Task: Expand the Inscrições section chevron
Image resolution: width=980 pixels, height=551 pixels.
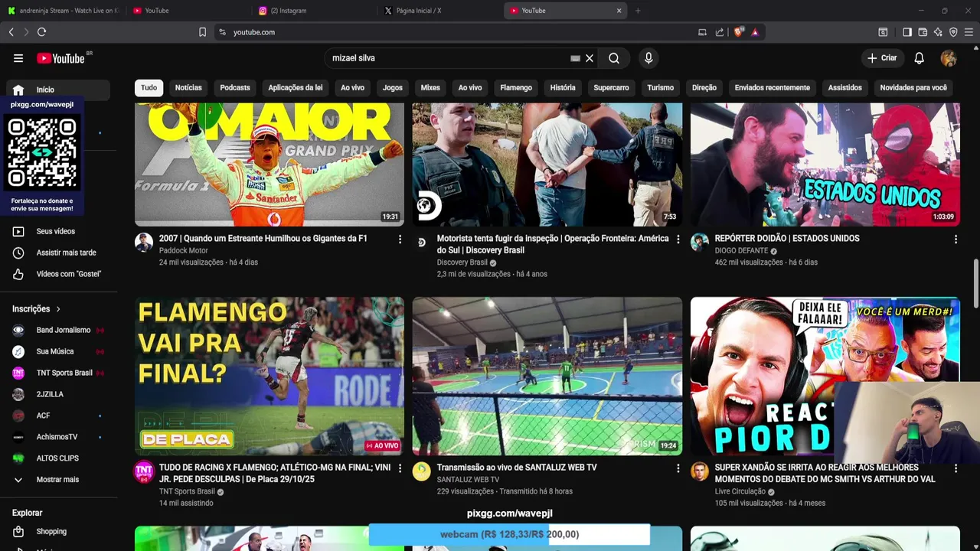Action: click(58, 309)
